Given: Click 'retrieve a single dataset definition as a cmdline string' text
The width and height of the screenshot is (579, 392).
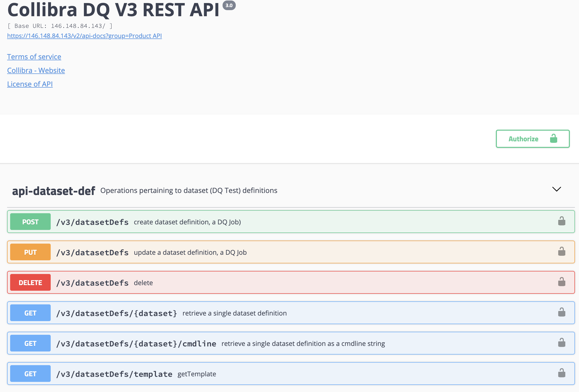Looking at the screenshot, I should tap(303, 344).
